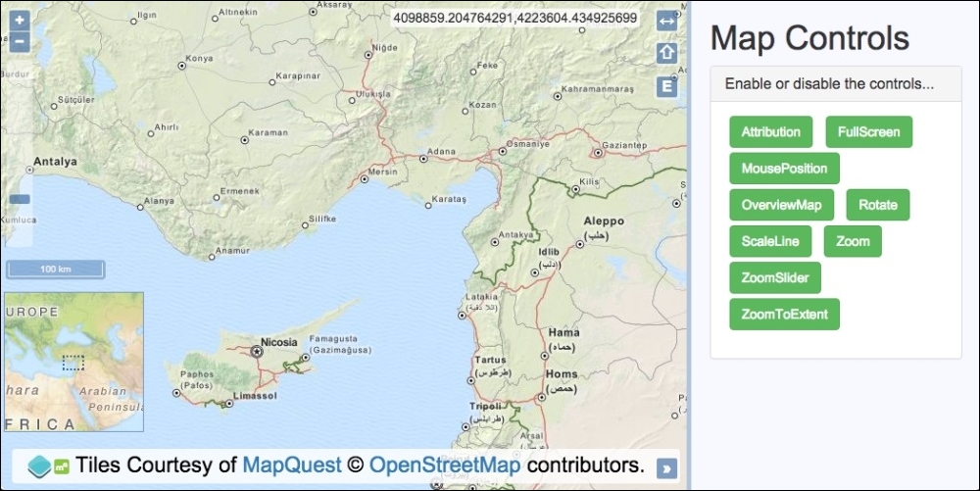Click the zoom to extent E icon
The width and height of the screenshot is (980, 491).
pos(666,86)
